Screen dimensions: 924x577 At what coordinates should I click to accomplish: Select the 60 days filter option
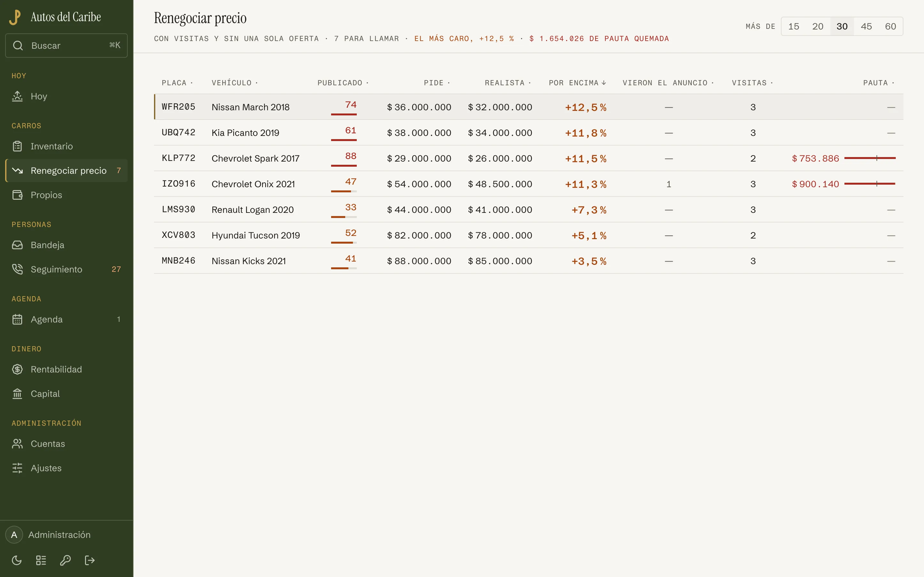point(890,26)
